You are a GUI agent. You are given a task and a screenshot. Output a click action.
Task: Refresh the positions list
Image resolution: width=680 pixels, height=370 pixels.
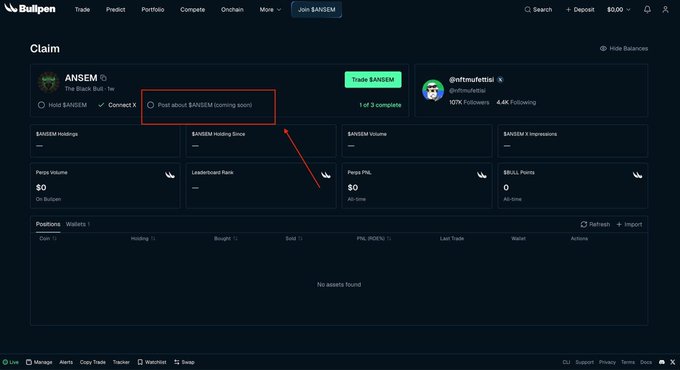595,224
